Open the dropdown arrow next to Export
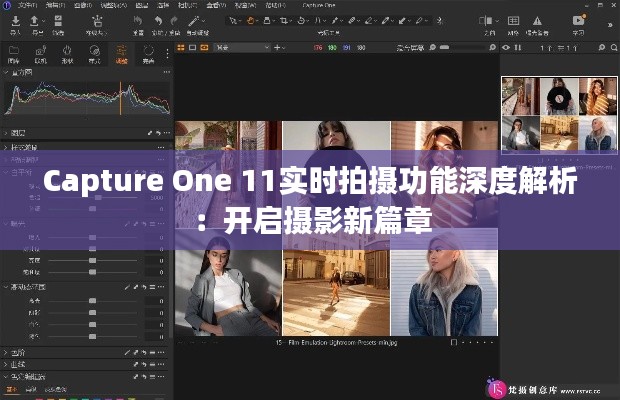The image size is (620, 400). click(43, 21)
